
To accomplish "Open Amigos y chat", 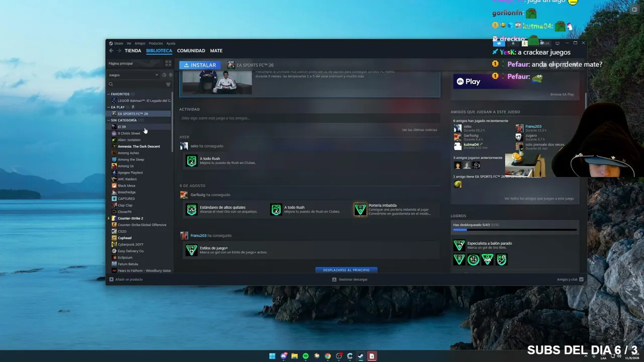I will pyautogui.click(x=570, y=280).
